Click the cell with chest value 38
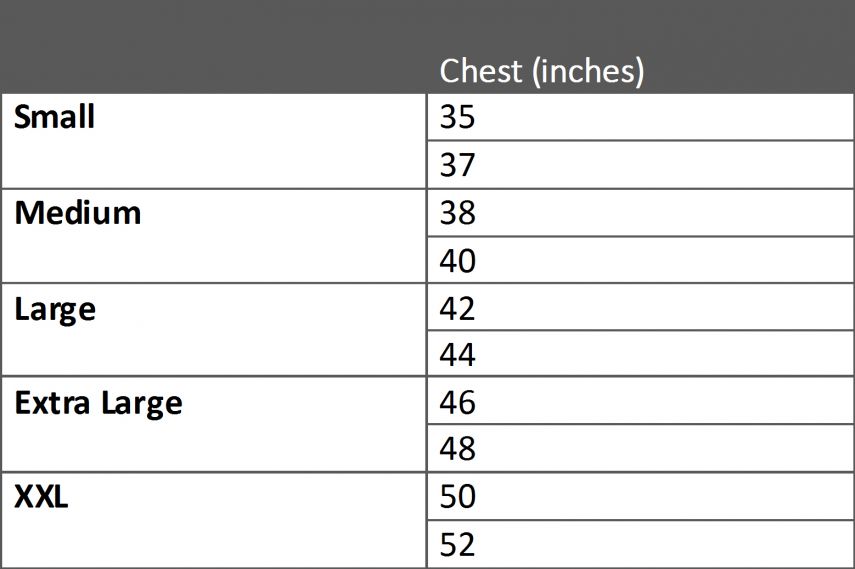The height and width of the screenshot is (569, 855). (x=640, y=213)
